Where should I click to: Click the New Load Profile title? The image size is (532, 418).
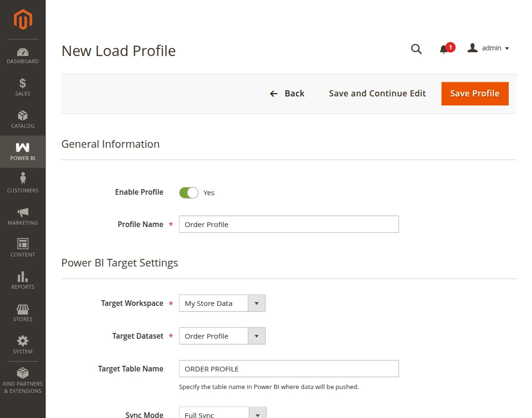click(118, 51)
